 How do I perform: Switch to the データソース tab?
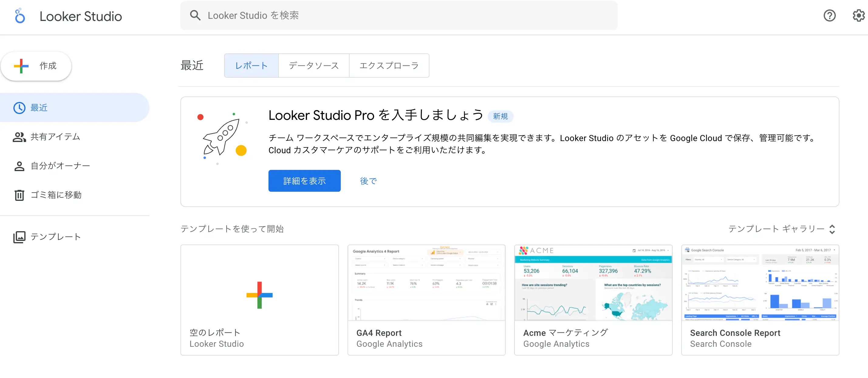pyautogui.click(x=314, y=66)
